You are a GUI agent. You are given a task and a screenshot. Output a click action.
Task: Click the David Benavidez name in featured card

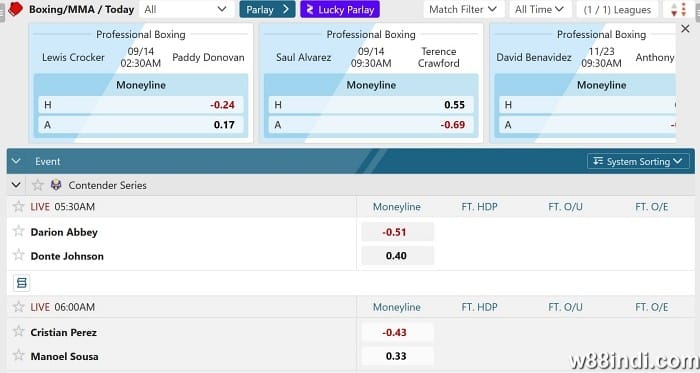click(534, 57)
